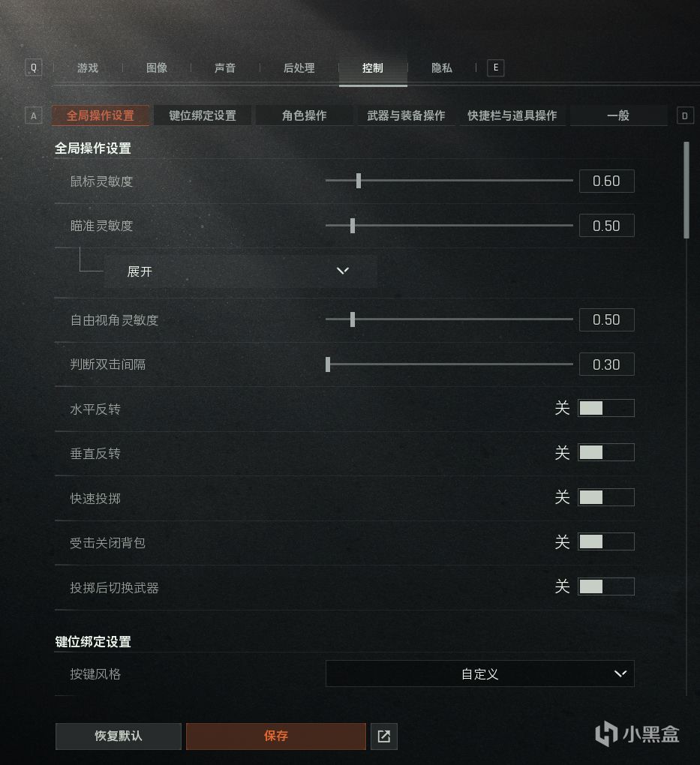The height and width of the screenshot is (765, 700).
Task: Open the 声音 settings tab
Action: [225, 67]
